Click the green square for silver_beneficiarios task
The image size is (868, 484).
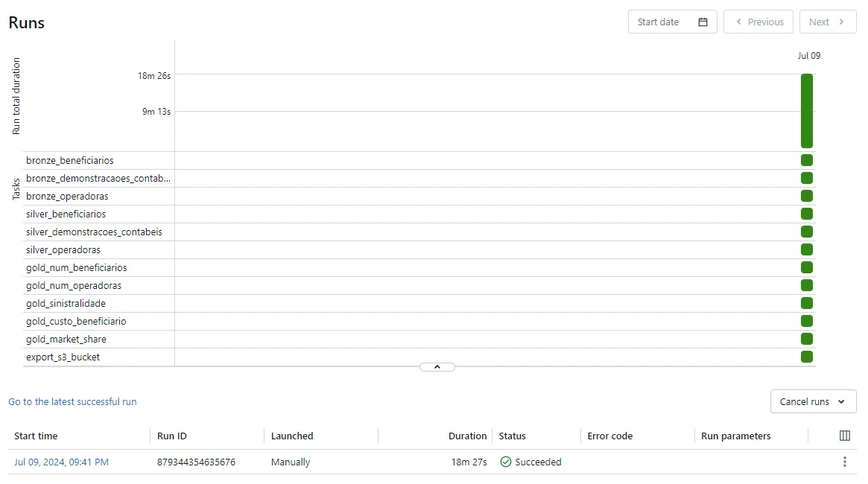pos(807,214)
